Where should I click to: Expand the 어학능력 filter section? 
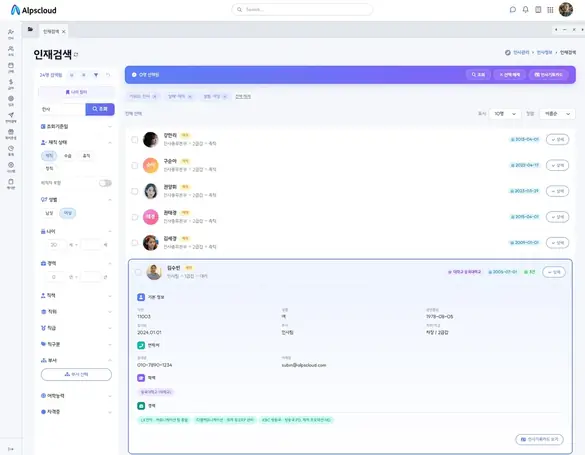(76, 396)
